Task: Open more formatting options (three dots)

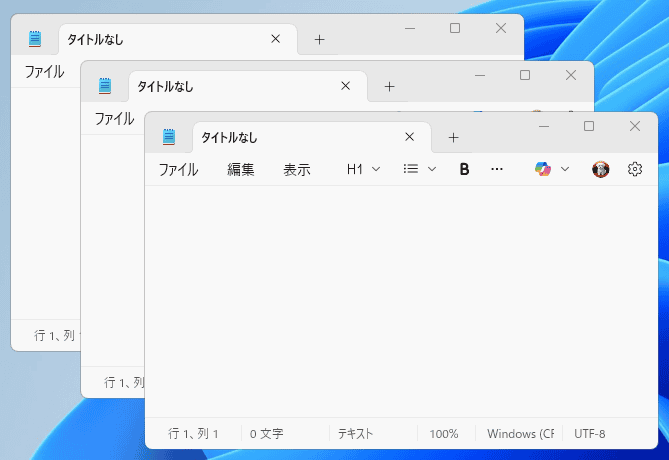Action: click(497, 169)
